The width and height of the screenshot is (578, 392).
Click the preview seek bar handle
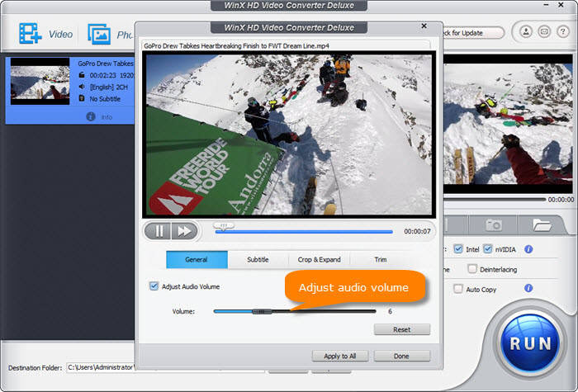point(224,226)
